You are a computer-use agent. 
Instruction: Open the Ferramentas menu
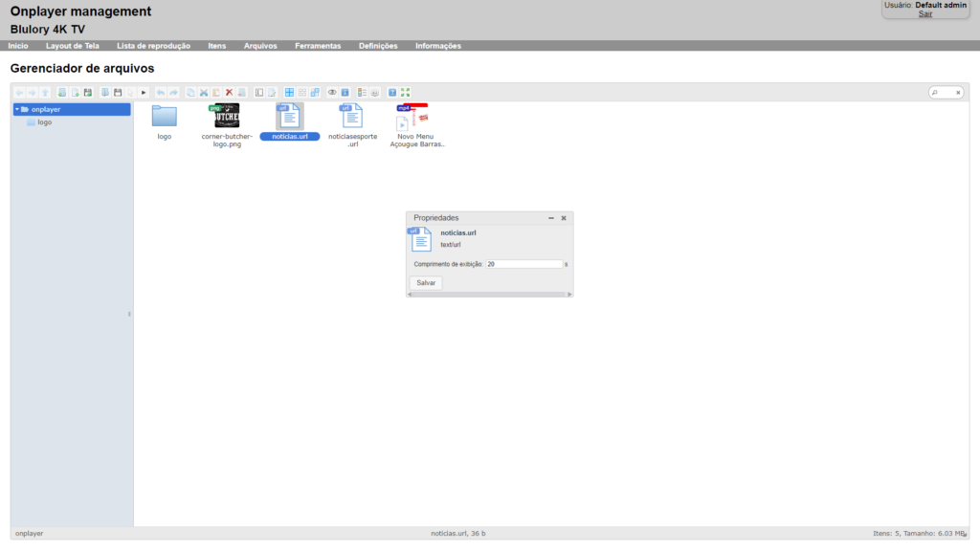coord(318,46)
